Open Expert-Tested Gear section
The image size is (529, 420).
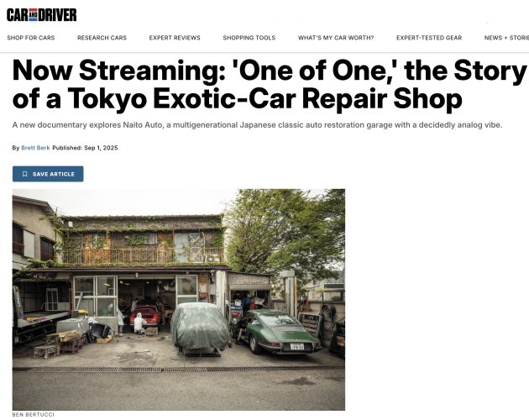pyautogui.click(x=429, y=38)
